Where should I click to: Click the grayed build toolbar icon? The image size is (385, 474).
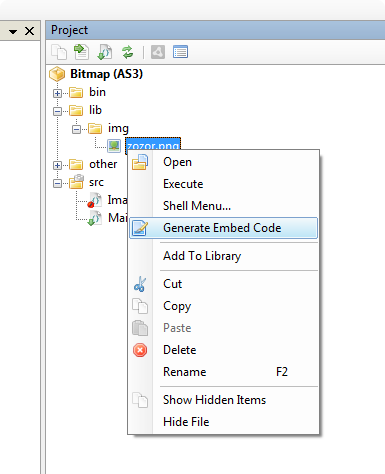(158, 52)
